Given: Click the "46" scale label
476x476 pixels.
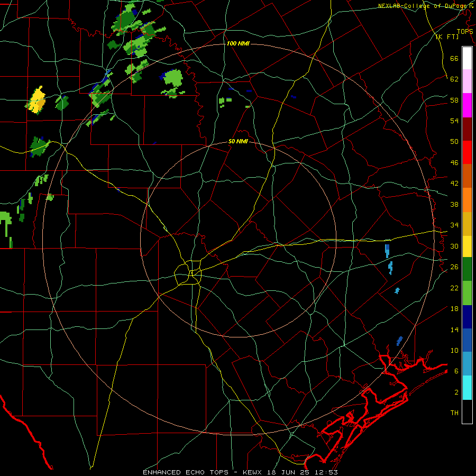Looking at the screenshot, I should (454, 163).
